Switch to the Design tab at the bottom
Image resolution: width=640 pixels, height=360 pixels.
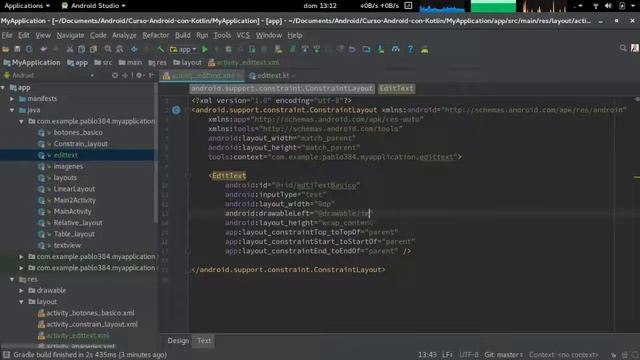[x=178, y=340]
